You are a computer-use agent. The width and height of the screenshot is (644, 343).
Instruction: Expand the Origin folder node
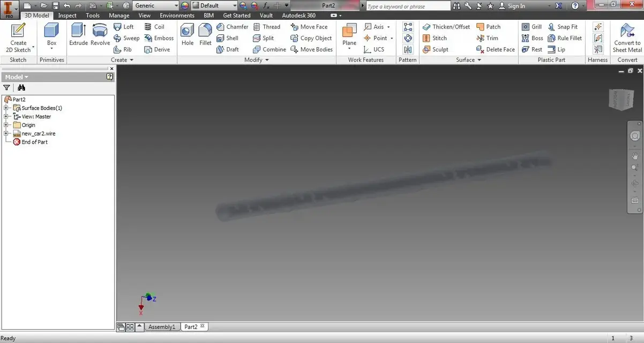(6, 125)
